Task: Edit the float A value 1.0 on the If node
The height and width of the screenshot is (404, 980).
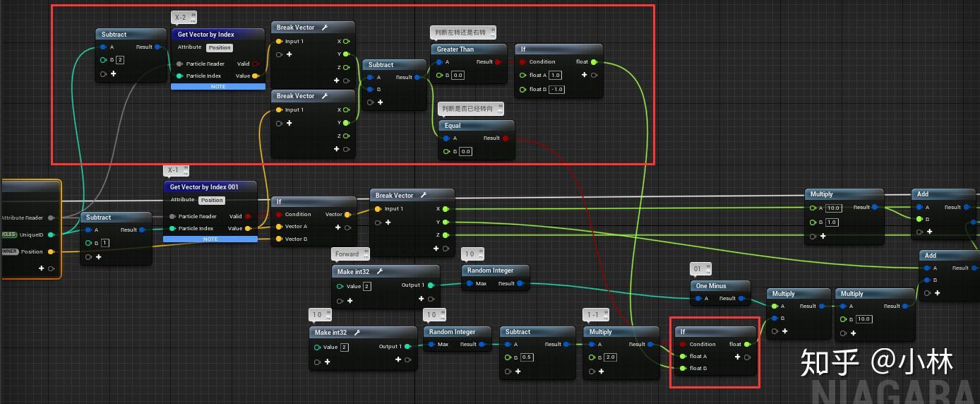Action: point(555,75)
